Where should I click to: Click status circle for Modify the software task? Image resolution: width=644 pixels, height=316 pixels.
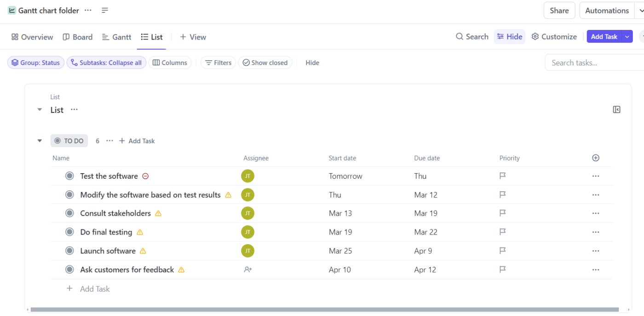(x=69, y=195)
